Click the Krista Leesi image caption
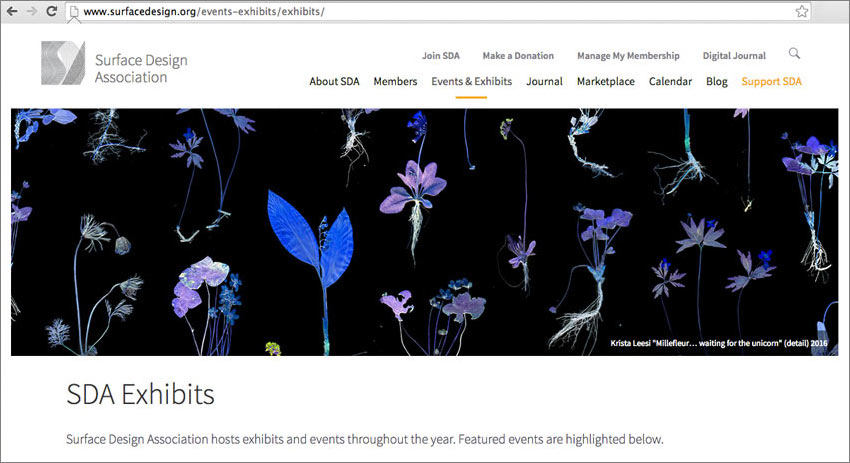Viewport: 850px width, 463px height. click(719, 343)
